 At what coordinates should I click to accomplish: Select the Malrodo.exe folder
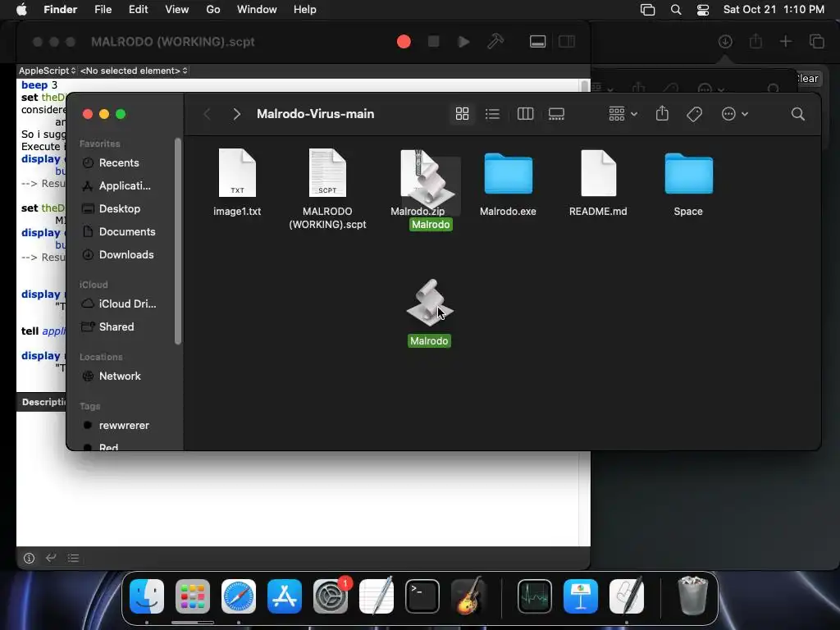click(x=508, y=184)
